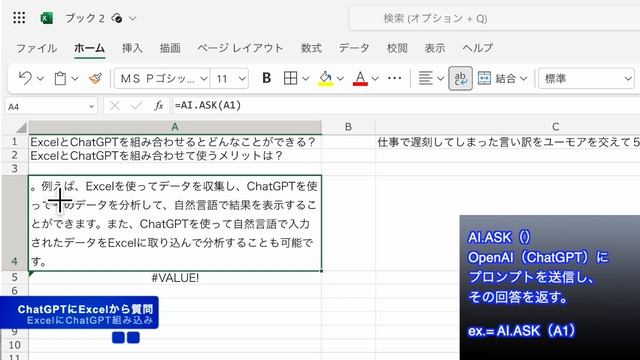Image resolution: width=640 pixels, height=360 pixels.
Task: Confirm formula entry checkmark icon
Action: [x=137, y=106]
